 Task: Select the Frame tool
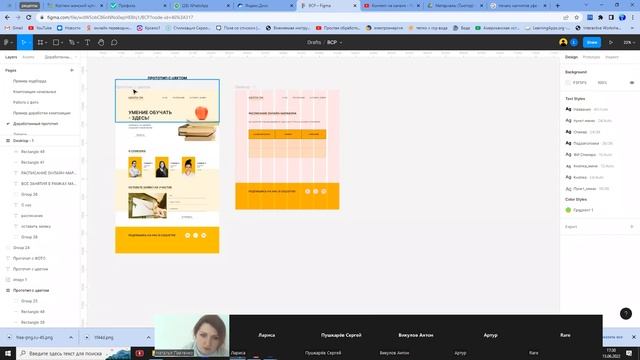40,42
